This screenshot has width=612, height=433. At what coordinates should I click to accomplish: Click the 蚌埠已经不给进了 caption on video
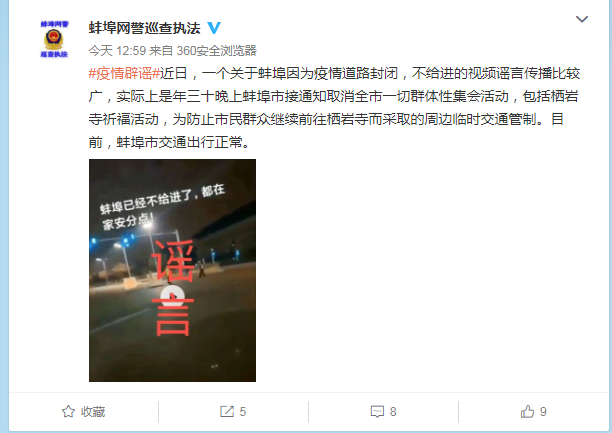(x=162, y=207)
